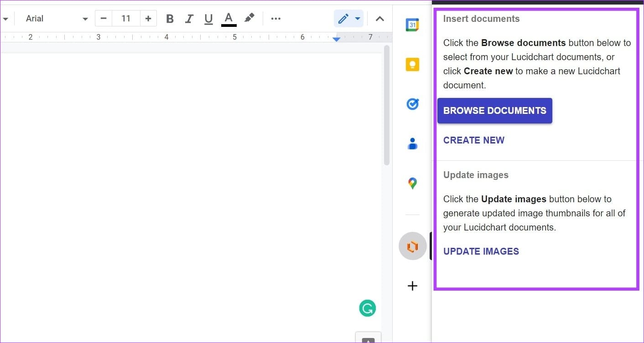
Task: Click the CREATE NEW link
Action: point(474,140)
